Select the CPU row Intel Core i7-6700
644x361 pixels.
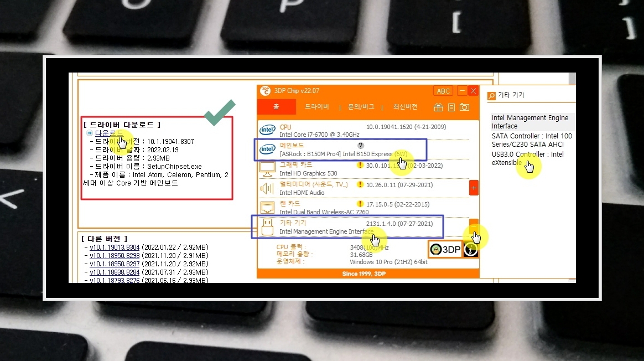coord(363,130)
